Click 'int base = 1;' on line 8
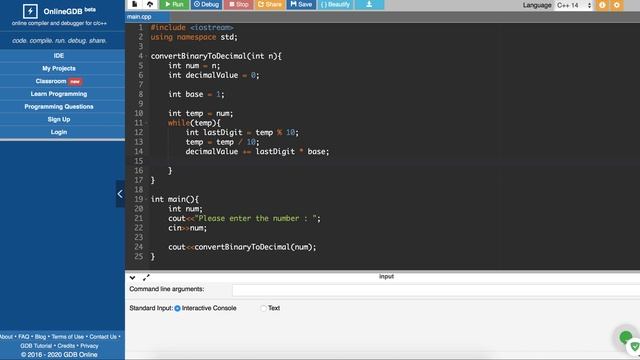This screenshot has width=640, height=360. click(196, 94)
